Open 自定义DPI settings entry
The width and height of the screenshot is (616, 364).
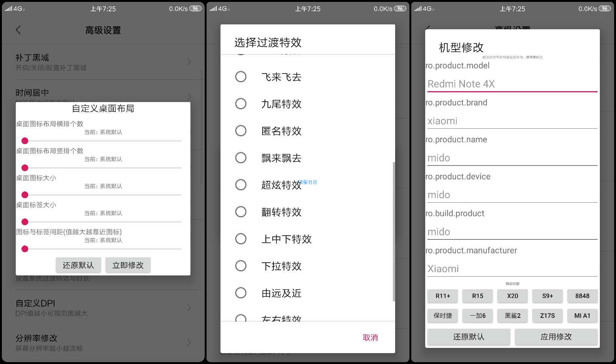point(103,308)
